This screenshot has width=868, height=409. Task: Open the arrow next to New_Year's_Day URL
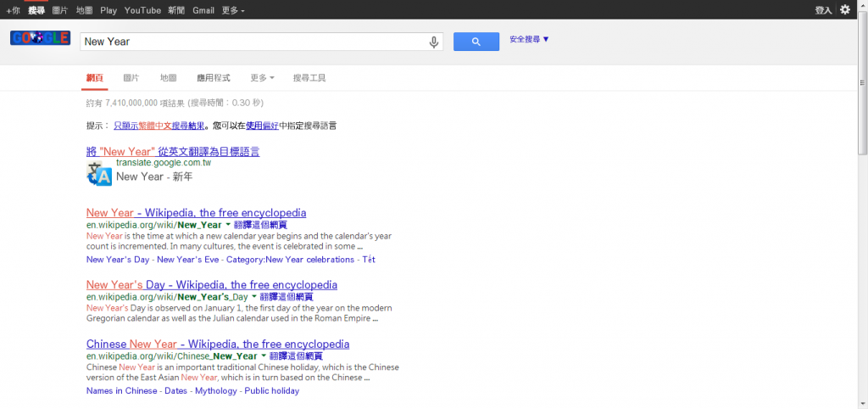click(x=254, y=296)
